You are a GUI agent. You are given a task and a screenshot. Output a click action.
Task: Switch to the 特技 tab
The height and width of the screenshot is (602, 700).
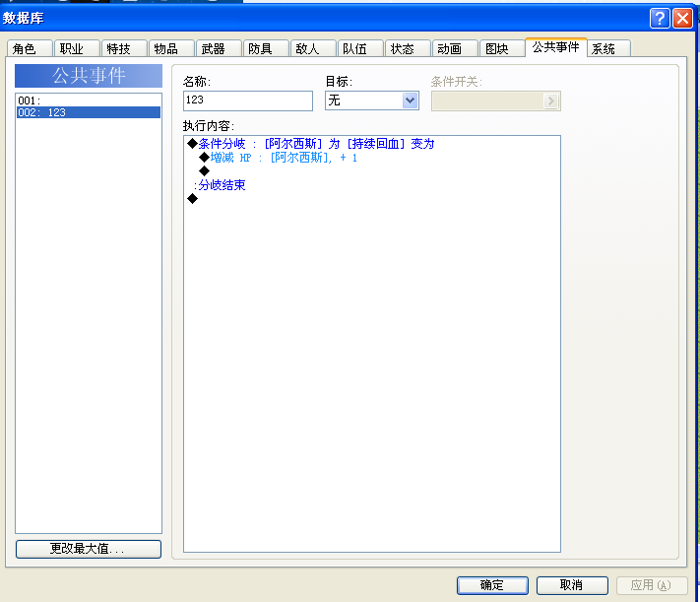(x=125, y=48)
